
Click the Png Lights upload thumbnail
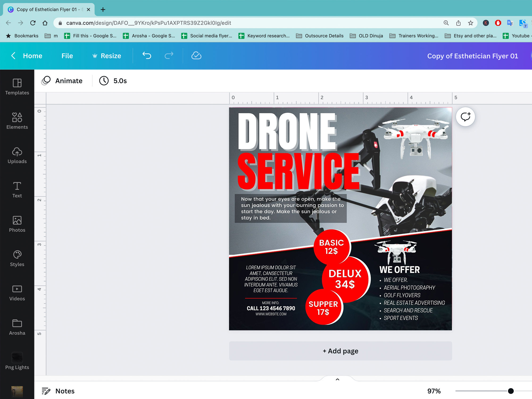pyautogui.click(x=17, y=358)
